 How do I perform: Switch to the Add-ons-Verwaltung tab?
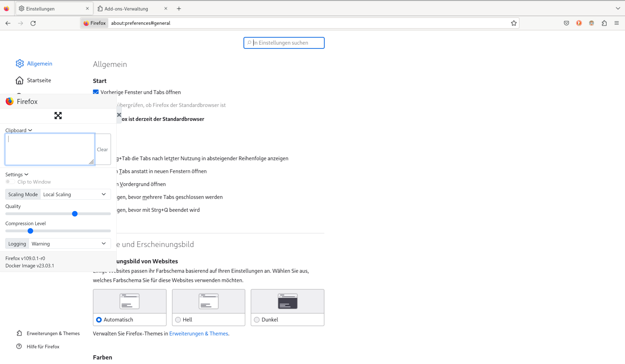point(127,8)
